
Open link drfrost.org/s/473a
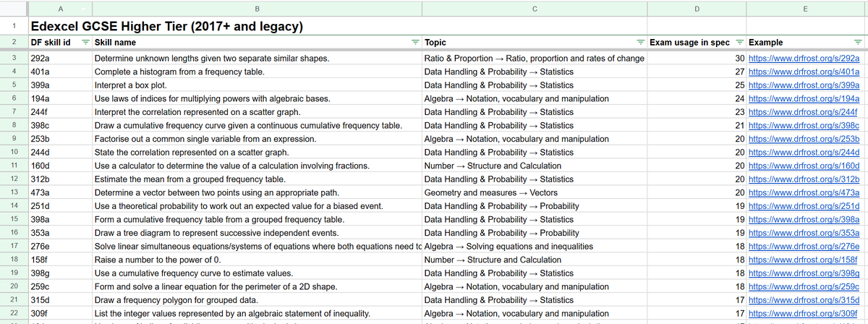[803, 192]
